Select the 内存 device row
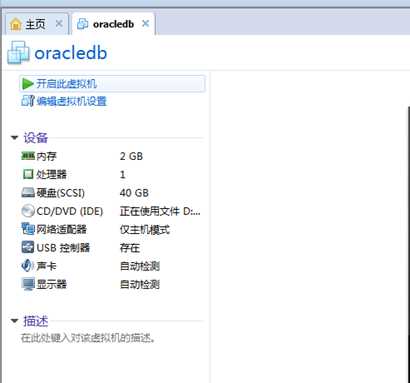 point(112,156)
